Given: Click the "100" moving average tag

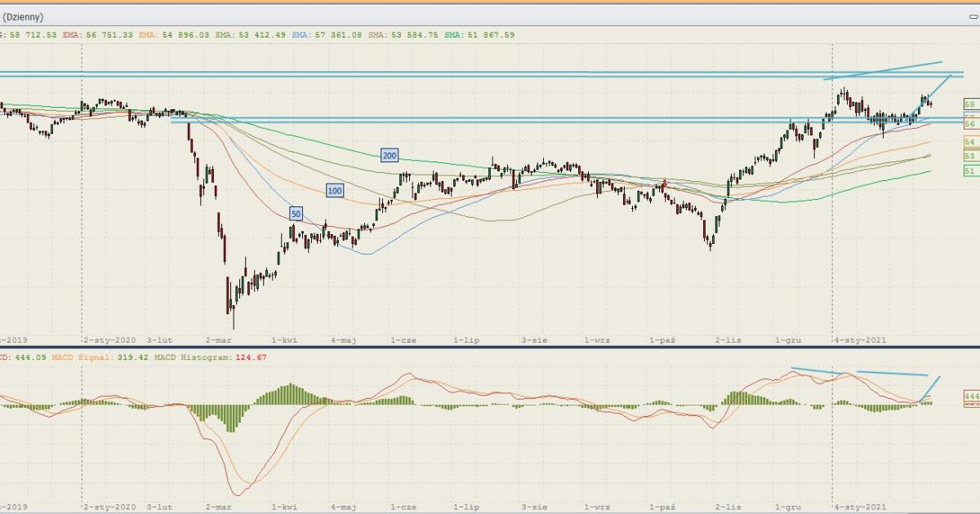Looking at the screenshot, I should 335,191.
